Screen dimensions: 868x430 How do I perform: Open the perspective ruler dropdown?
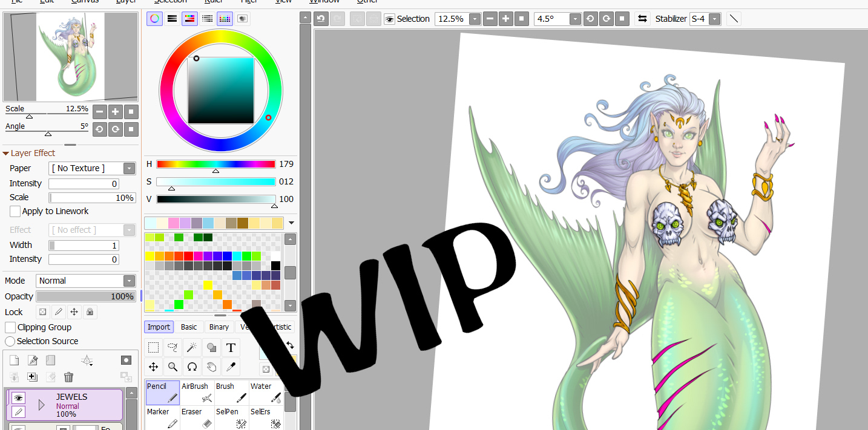pos(88,361)
